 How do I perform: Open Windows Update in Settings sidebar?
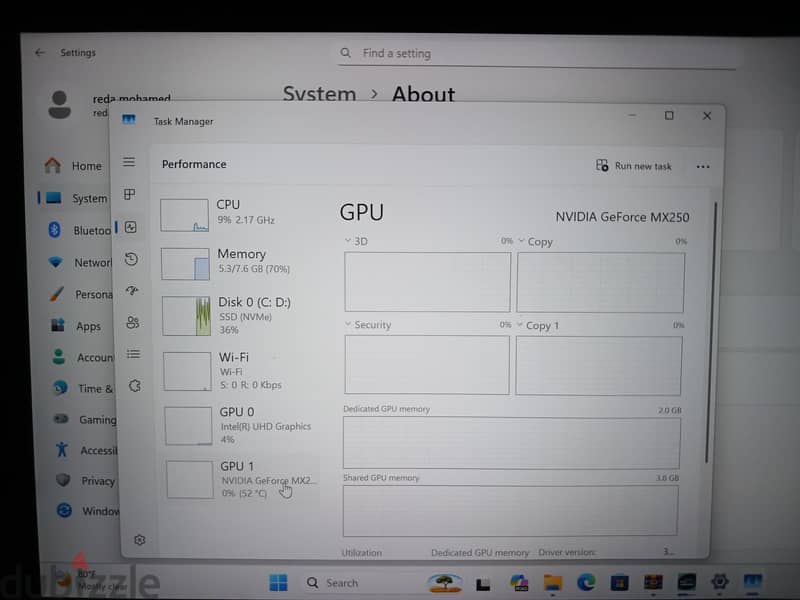pyautogui.click(x=87, y=511)
